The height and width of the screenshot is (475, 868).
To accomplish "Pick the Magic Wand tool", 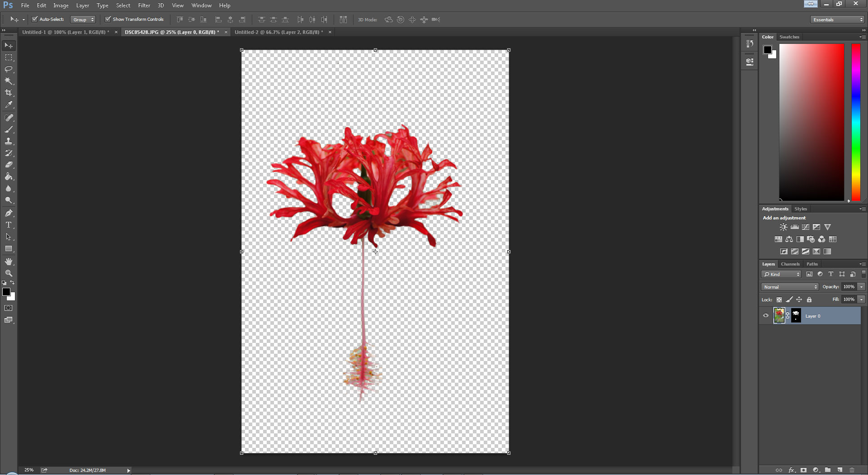I will coord(9,81).
